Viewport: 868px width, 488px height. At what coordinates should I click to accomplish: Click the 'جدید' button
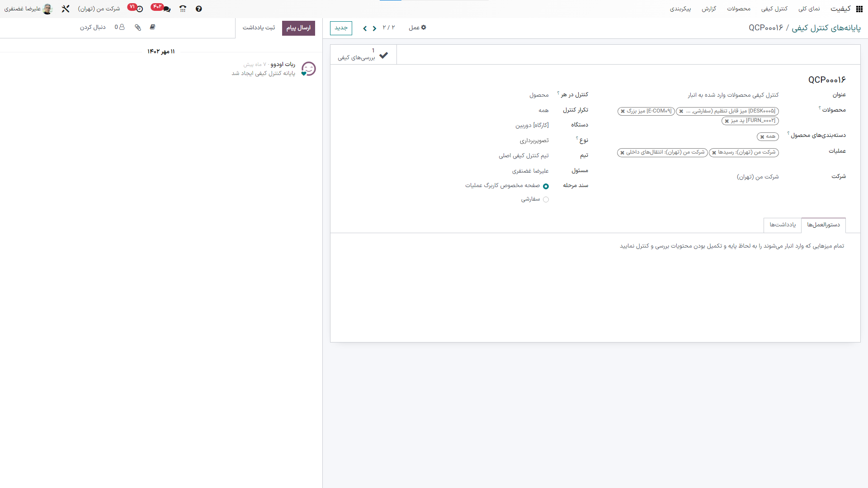[x=341, y=28]
